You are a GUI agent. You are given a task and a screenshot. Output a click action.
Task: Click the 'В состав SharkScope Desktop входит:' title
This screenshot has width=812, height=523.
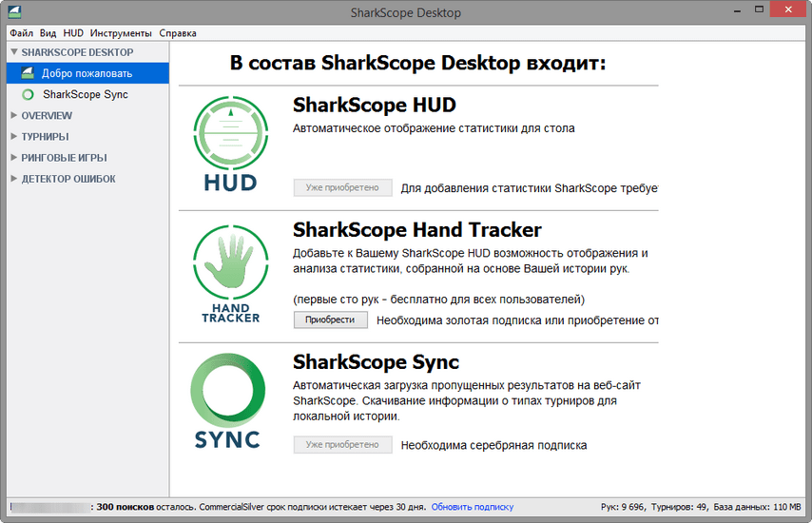pyautogui.click(x=418, y=63)
